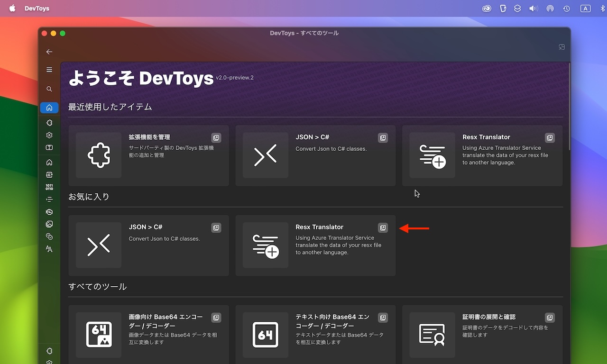Open JSON > C# under お気に入り
This screenshot has height=364, width=607.
pos(149,246)
